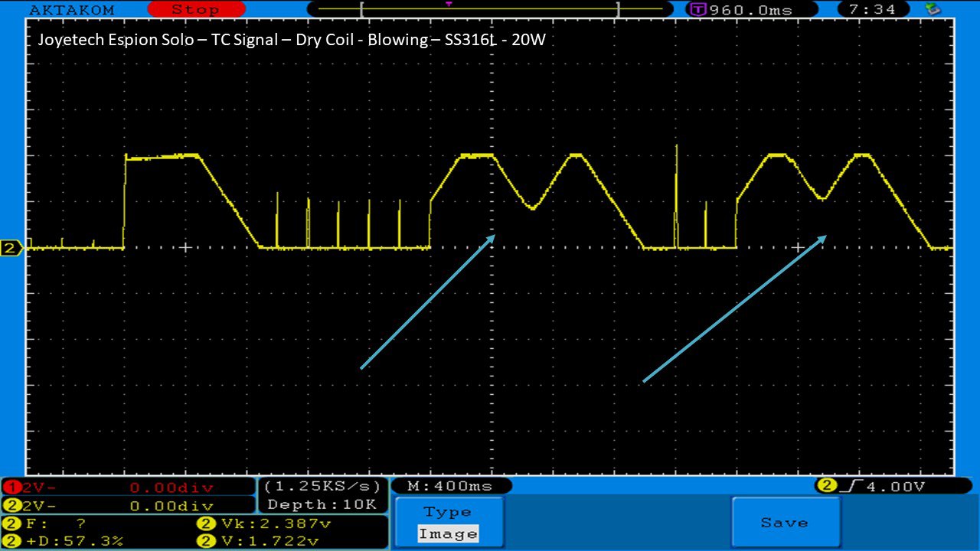
Task: Select the +D:57.3% duty measurement
Action: 65,541
